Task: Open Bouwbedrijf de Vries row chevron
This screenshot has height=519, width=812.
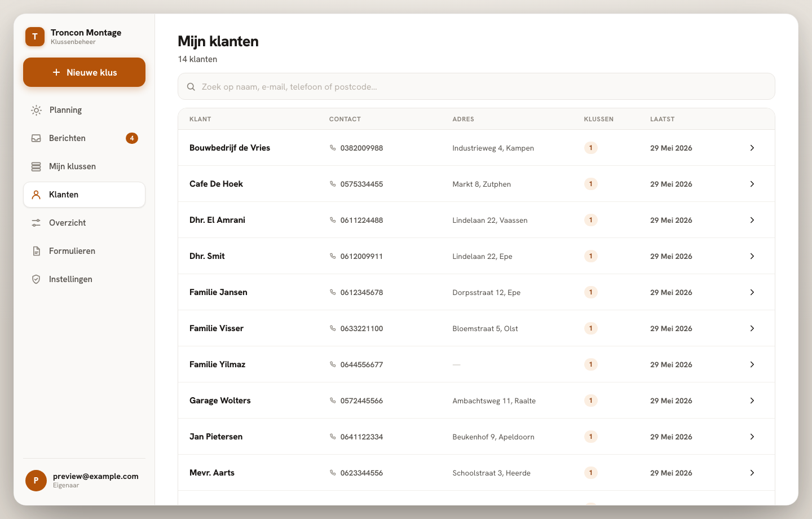Action: click(752, 148)
